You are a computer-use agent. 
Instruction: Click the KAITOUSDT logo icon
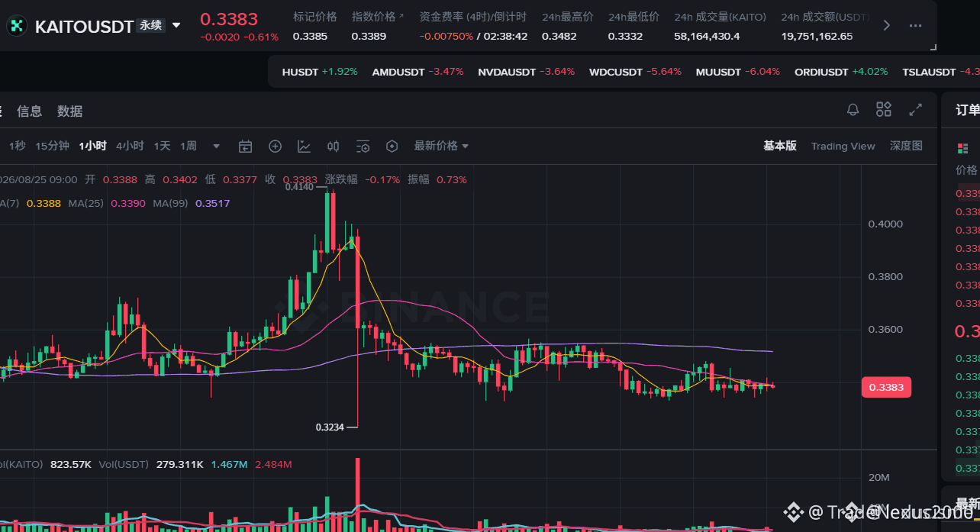[x=16, y=25]
